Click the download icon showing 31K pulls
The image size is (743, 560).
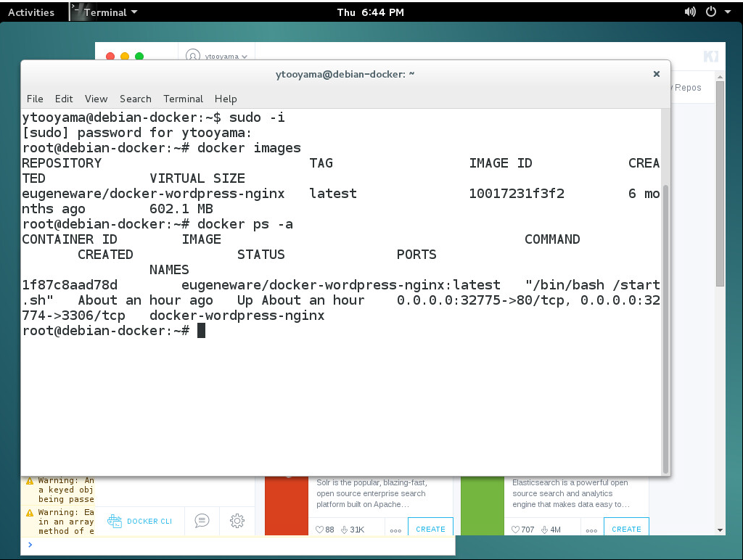[345, 530]
